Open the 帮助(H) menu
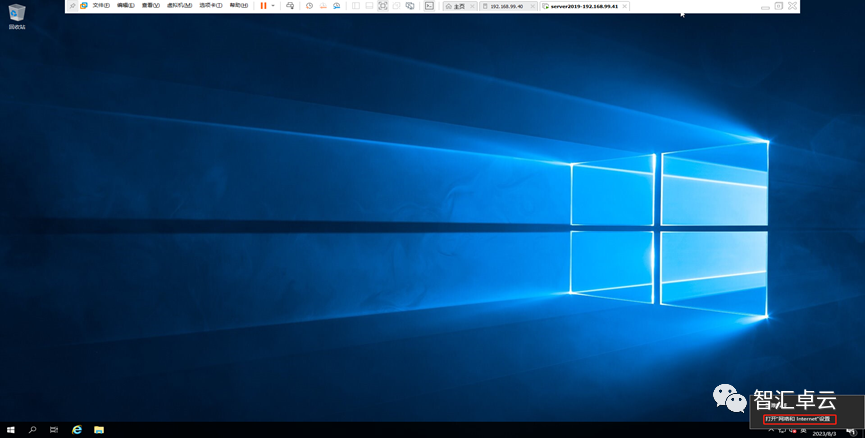 pos(239,6)
